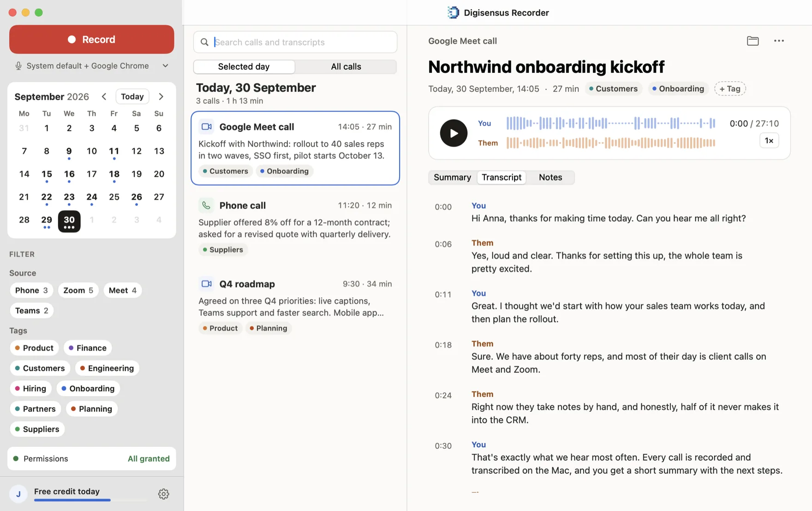Toggle the Teams source filter
The width and height of the screenshot is (812, 511).
(x=32, y=311)
